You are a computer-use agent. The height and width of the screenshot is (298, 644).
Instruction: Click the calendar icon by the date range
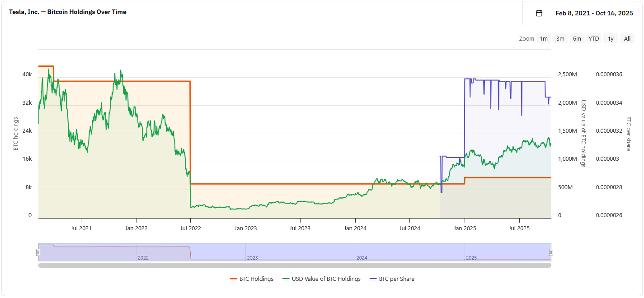click(539, 13)
